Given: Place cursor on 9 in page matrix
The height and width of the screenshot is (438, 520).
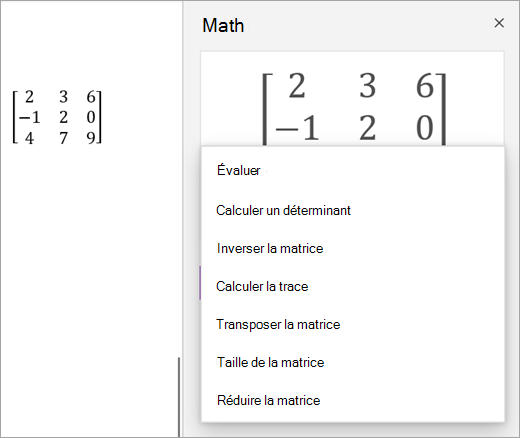Looking at the screenshot, I should click(x=91, y=138).
